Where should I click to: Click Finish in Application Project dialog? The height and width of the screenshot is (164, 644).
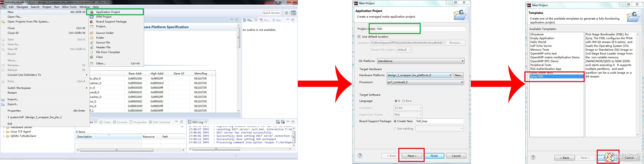pos(434,156)
